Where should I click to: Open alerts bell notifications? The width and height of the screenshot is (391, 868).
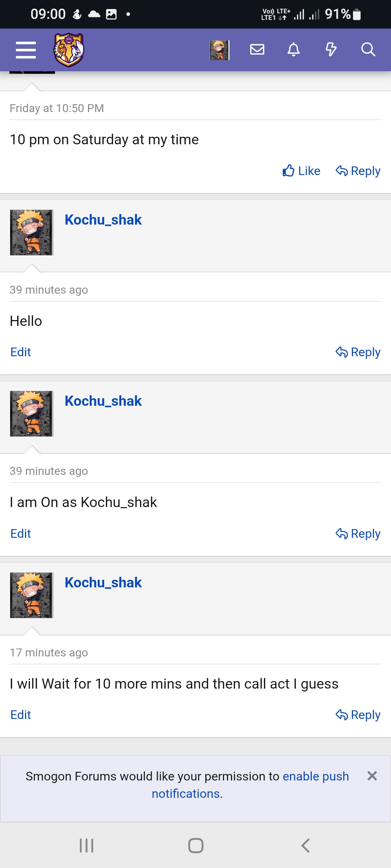click(x=294, y=50)
